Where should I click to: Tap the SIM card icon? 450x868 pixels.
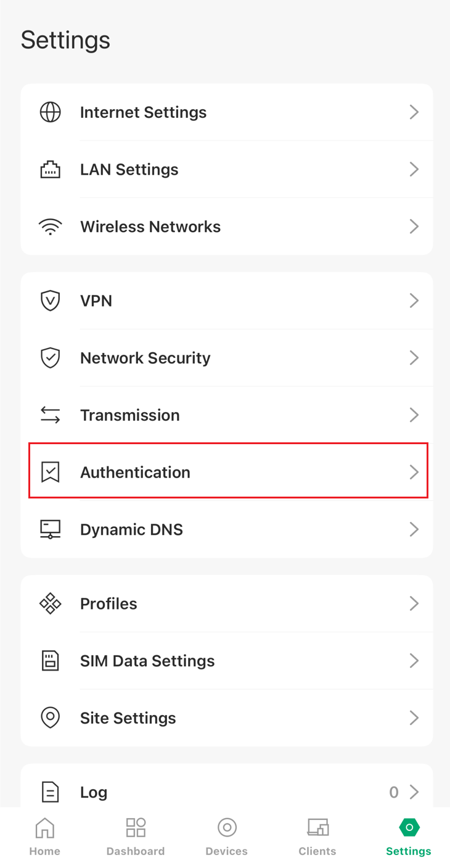point(50,661)
